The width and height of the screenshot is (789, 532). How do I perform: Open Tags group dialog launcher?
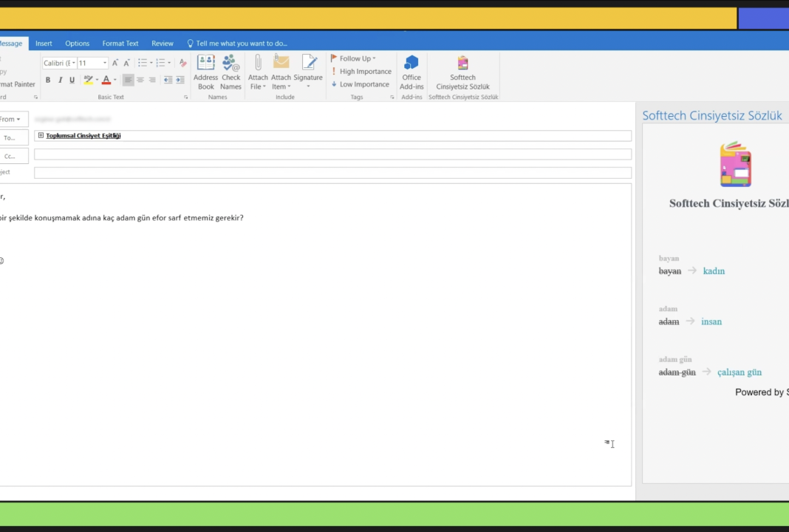click(392, 97)
